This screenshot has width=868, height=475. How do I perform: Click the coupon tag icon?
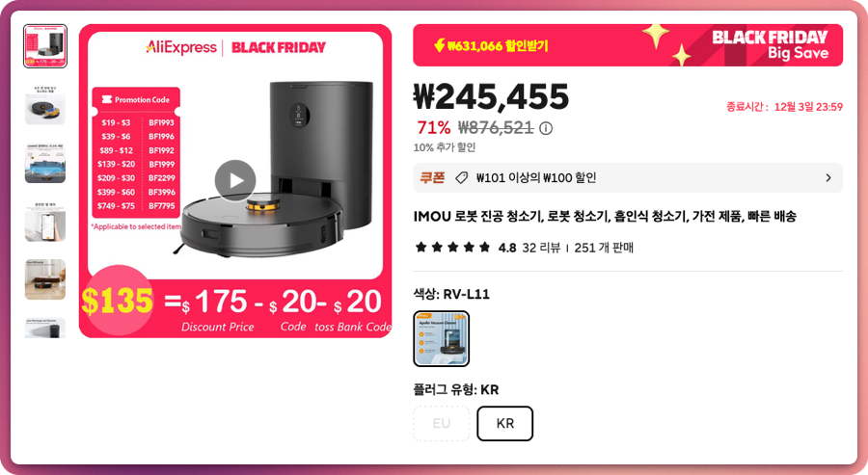click(461, 178)
